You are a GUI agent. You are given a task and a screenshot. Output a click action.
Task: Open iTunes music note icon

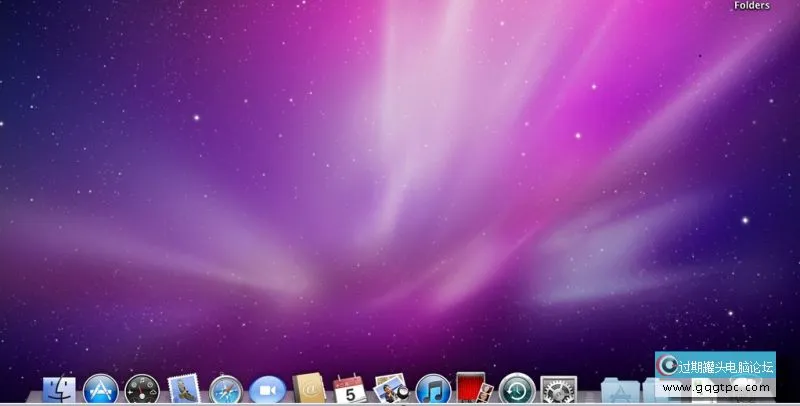[x=433, y=389]
